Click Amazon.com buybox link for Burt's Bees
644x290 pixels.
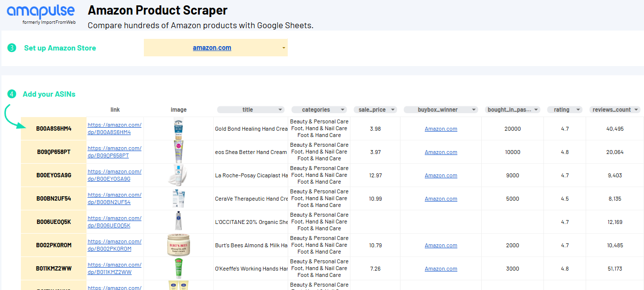[x=441, y=245]
